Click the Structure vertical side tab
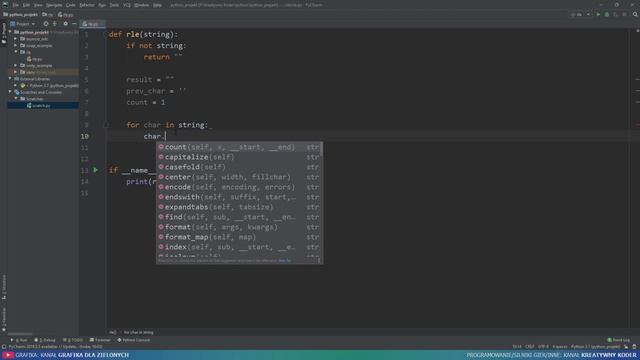Viewport: 640px width, 360px height. coord(4,287)
